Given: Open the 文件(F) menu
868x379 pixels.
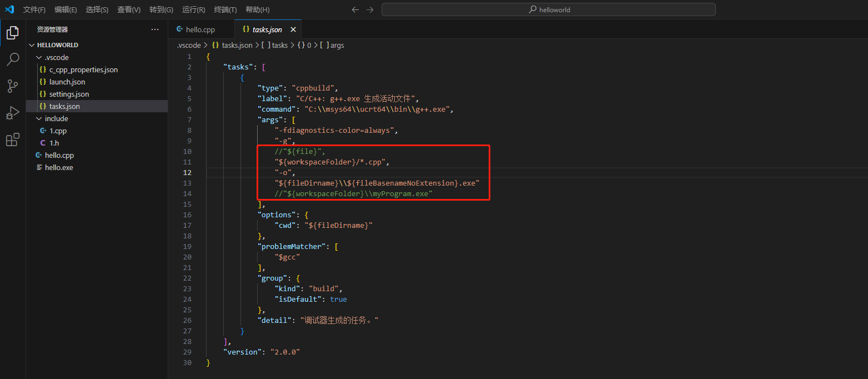Looking at the screenshot, I should tap(34, 9).
